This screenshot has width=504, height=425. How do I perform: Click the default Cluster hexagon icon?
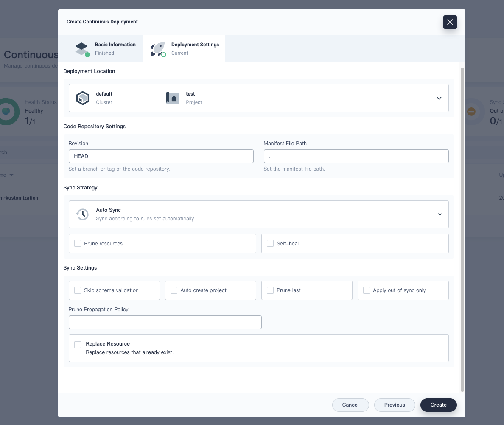(83, 98)
